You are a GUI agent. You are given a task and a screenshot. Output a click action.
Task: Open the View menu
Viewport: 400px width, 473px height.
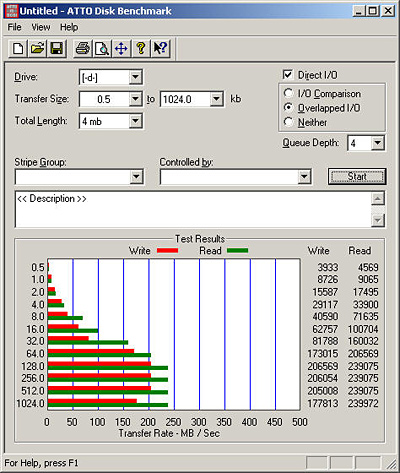(x=41, y=27)
